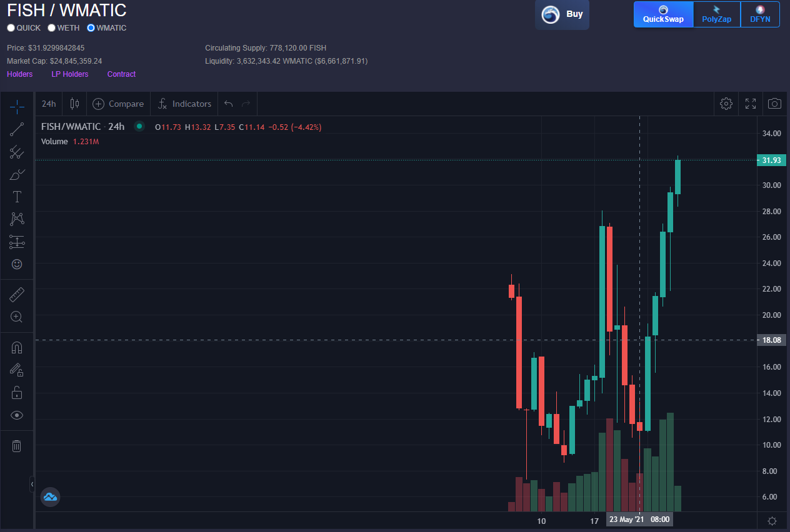790x532 pixels.
Task: Click the 18.08 crosshair price label
Action: pos(771,340)
